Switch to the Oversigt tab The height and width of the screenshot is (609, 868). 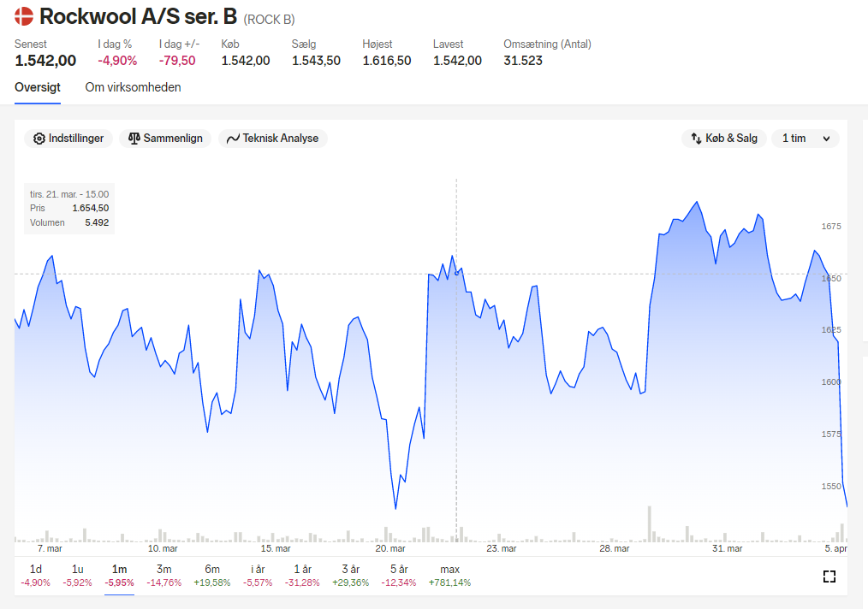(38, 87)
